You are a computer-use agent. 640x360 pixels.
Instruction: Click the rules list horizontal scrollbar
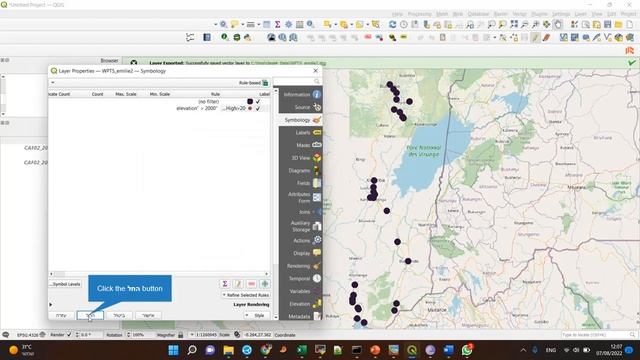[159, 274]
